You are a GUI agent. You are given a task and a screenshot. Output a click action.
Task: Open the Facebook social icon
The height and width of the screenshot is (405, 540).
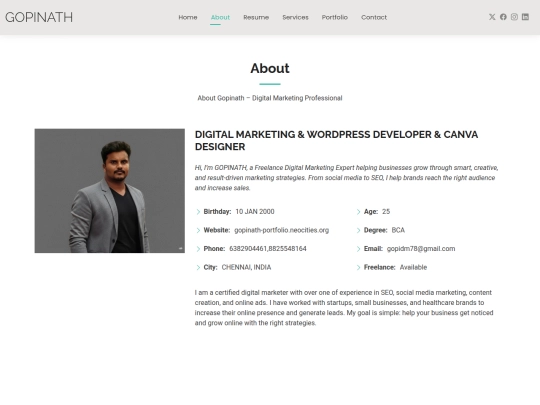pos(503,17)
